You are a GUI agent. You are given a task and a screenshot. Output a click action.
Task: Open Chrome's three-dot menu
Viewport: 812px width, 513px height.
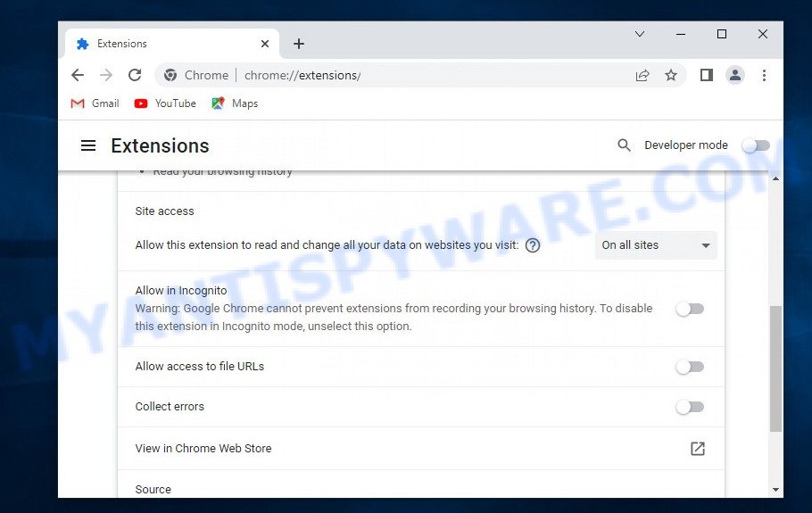(x=764, y=76)
